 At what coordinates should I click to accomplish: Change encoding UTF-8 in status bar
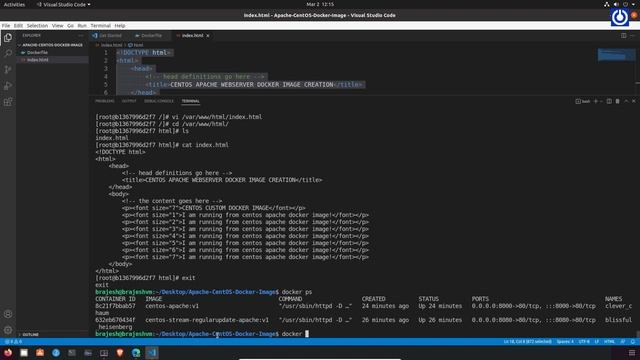coord(584,342)
